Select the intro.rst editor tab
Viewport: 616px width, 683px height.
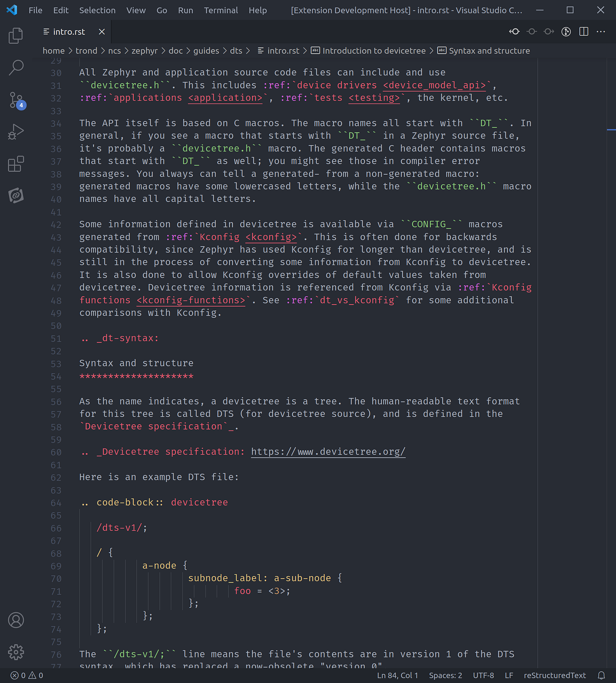tap(68, 31)
